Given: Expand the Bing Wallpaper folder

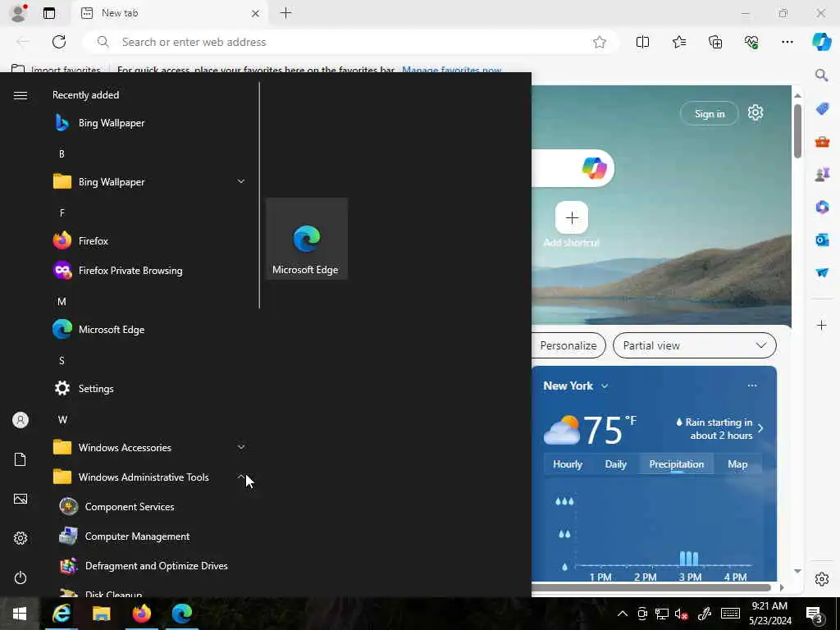Looking at the screenshot, I should [150, 182].
